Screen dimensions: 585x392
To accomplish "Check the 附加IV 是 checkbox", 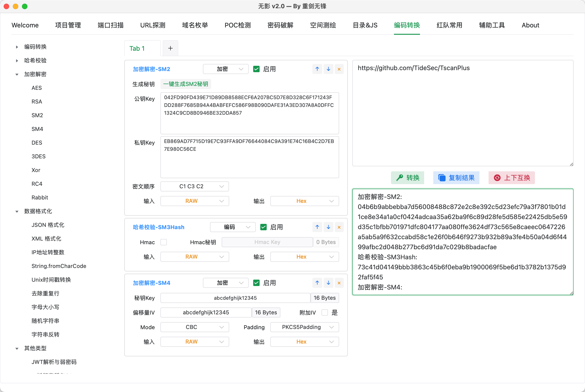I will tap(324, 313).
